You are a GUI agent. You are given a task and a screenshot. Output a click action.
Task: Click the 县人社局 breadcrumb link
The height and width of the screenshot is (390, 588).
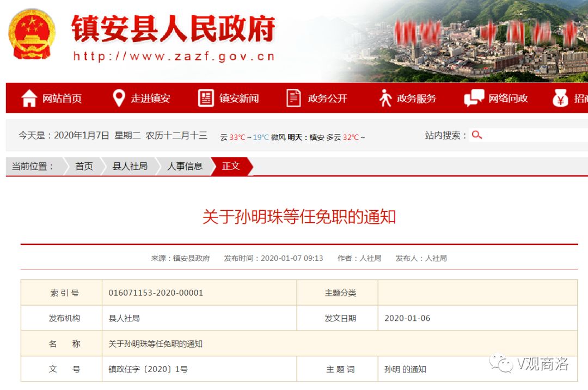click(x=131, y=167)
